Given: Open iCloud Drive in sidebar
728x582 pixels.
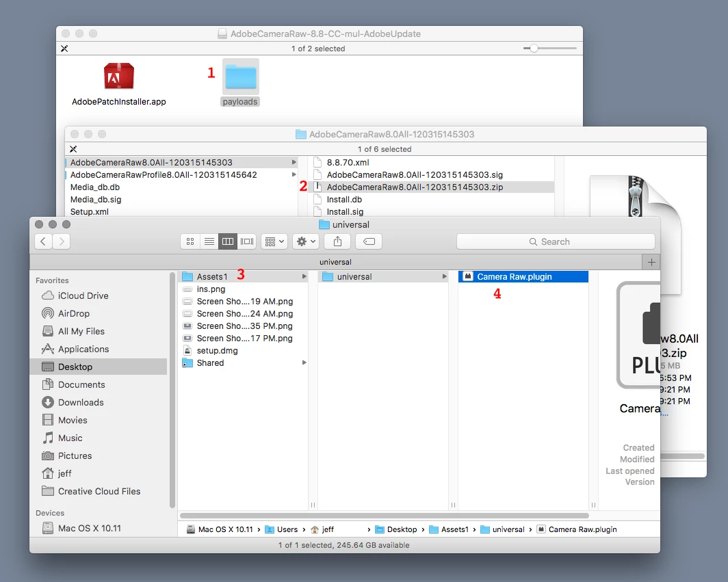Looking at the screenshot, I should point(99,295).
